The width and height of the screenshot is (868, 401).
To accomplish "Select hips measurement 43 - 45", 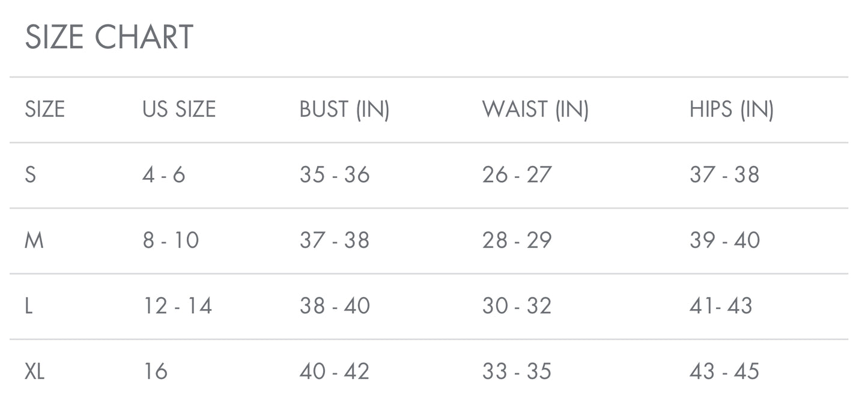I will point(724,372).
